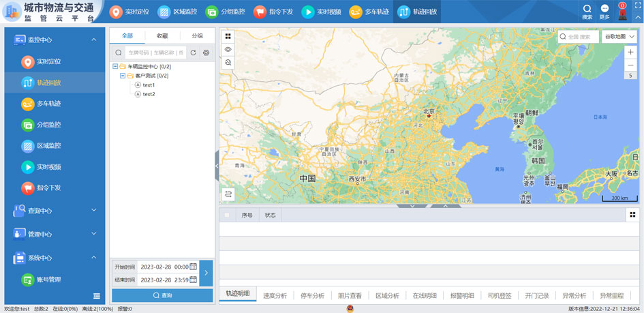Collapse the 监控中心 sidebar section
This screenshot has height=313, width=644.
click(x=93, y=40)
